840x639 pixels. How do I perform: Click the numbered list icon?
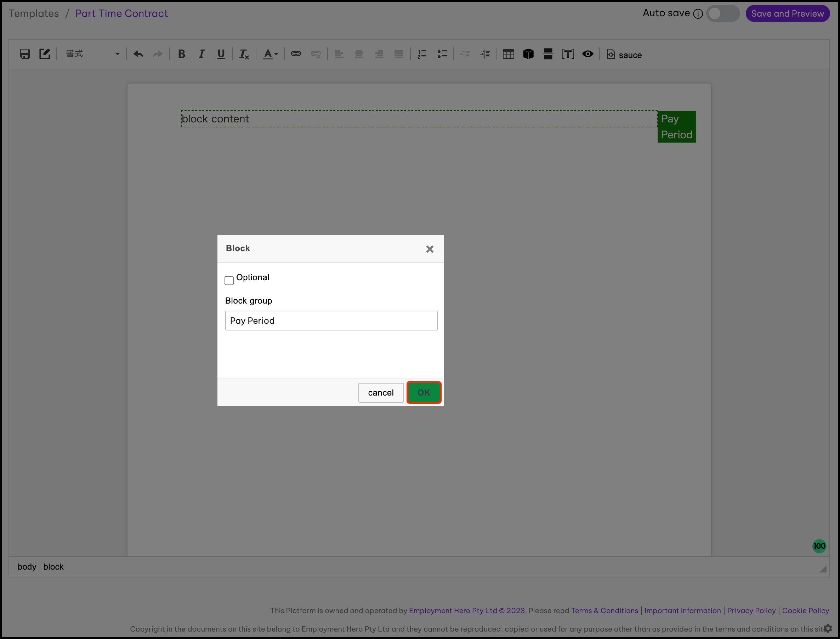422,54
